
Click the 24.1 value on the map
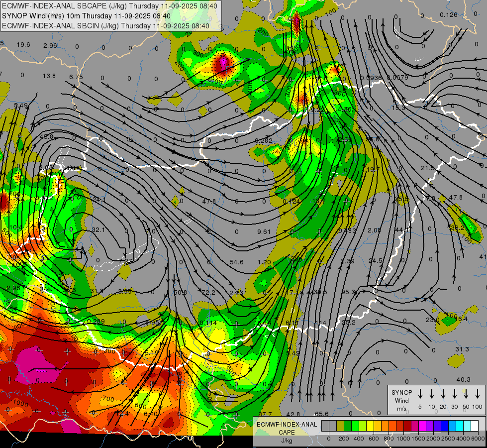(99, 199)
